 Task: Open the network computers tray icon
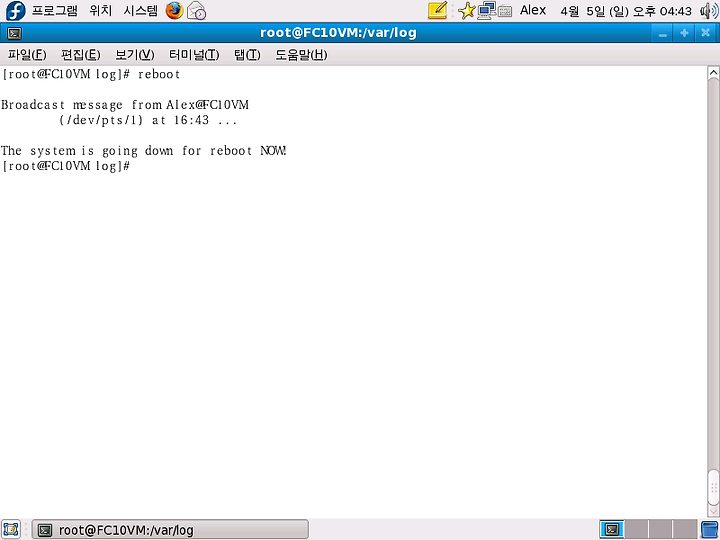click(487, 11)
